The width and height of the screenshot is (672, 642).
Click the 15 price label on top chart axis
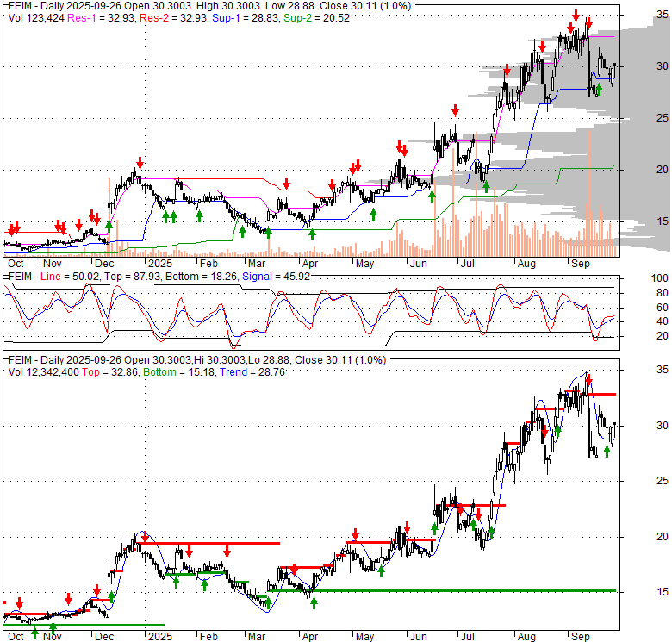click(x=663, y=221)
